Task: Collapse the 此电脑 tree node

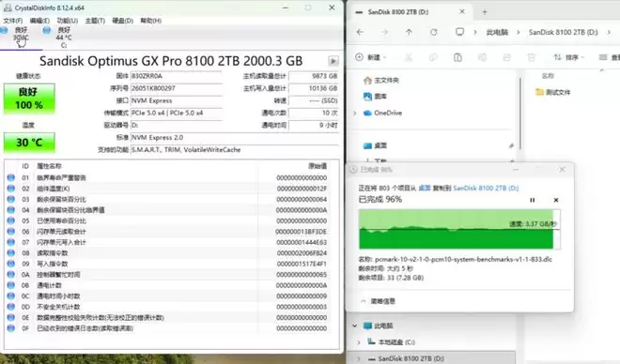Action: 355,326
